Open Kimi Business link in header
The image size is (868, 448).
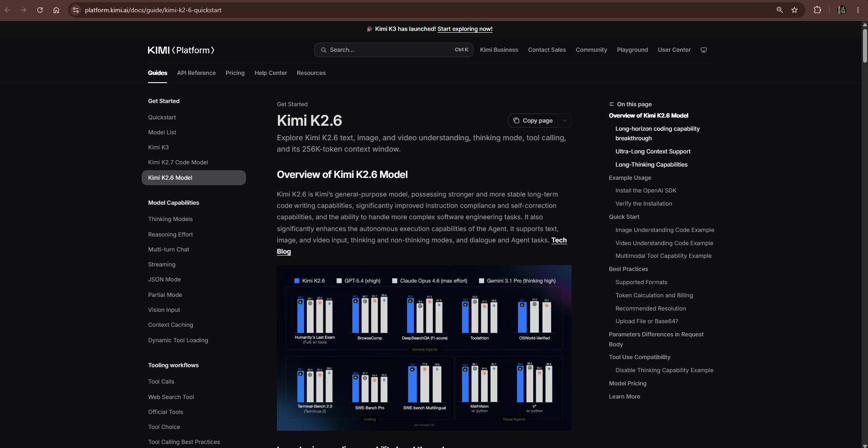[x=499, y=50]
